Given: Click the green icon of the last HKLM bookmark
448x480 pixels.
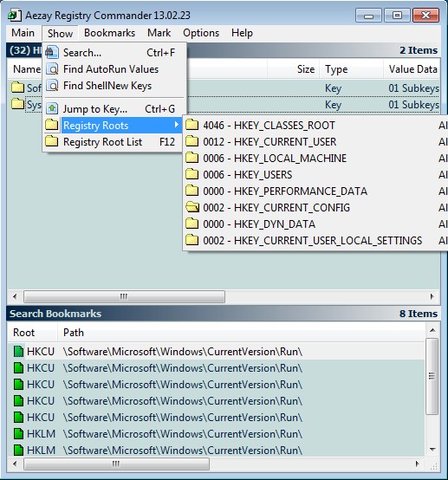Looking at the screenshot, I should 19,451.
